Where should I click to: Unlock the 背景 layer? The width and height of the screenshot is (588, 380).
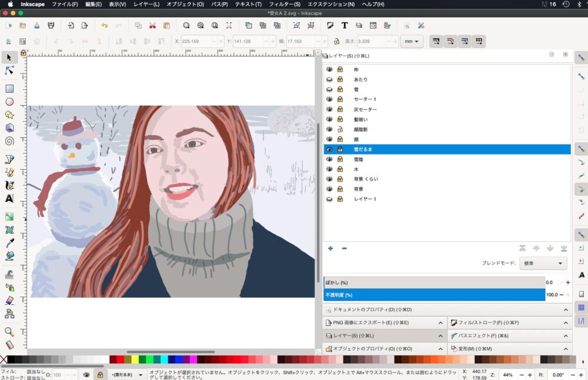(x=340, y=189)
